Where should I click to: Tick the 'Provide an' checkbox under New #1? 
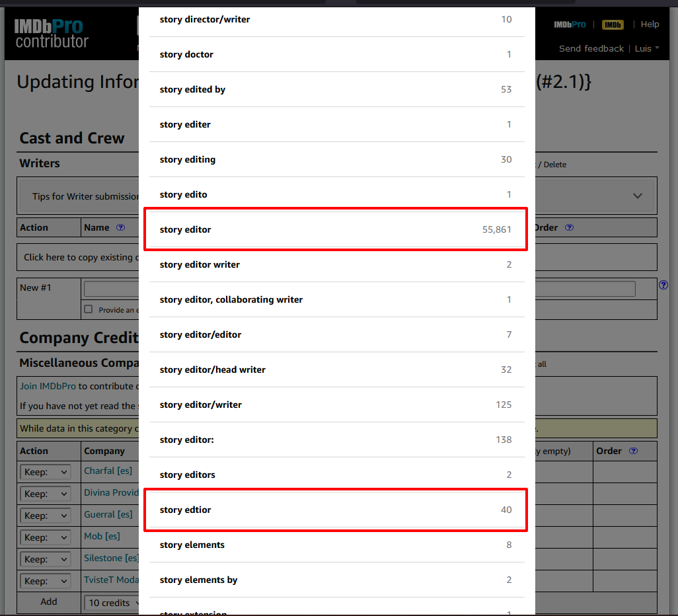coord(89,309)
